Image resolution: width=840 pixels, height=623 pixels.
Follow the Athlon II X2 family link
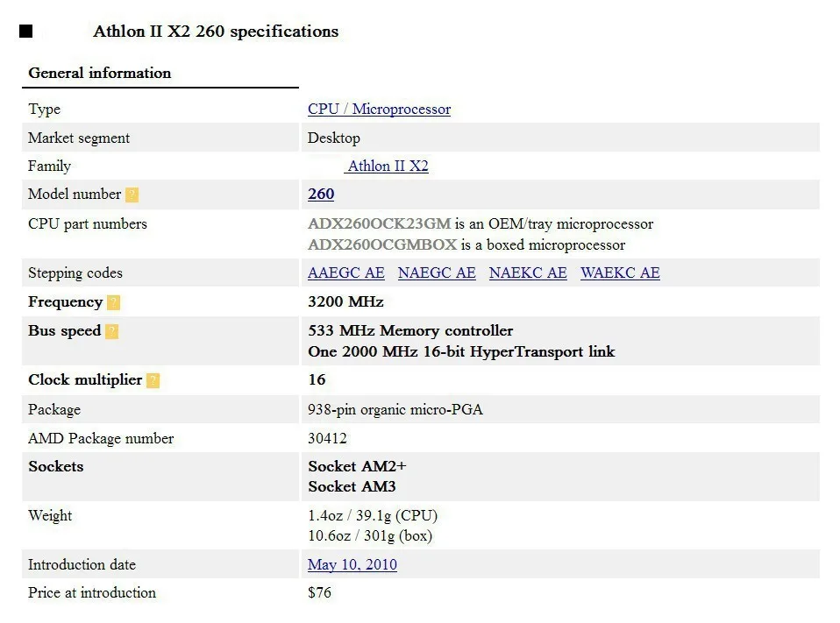pyautogui.click(x=387, y=166)
